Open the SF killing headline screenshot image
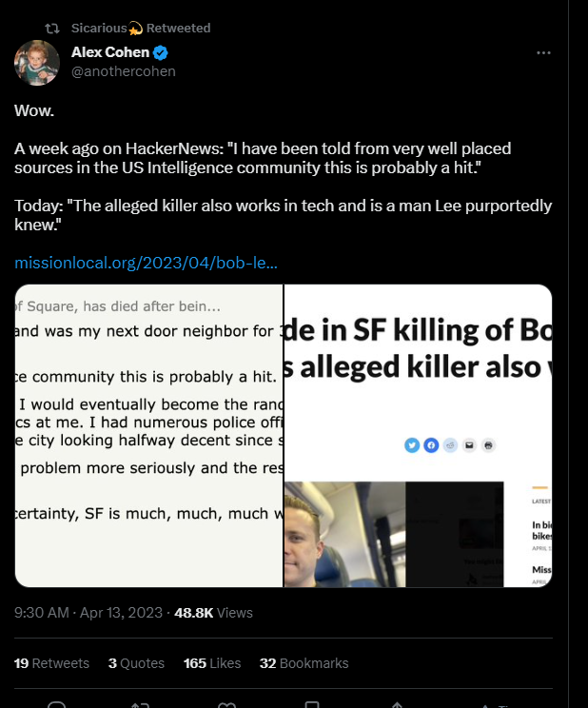The height and width of the screenshot is (708, 588). tap(419, 436)
